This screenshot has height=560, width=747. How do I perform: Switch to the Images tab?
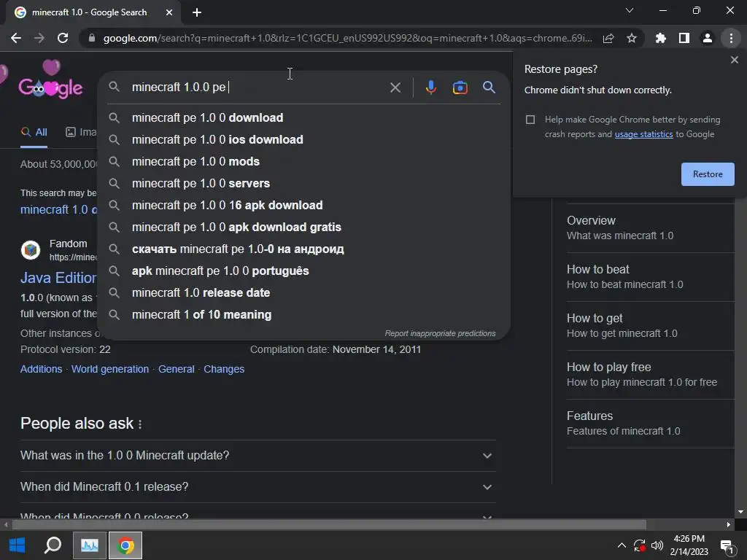pyautogui.click(x=81, y=133)
